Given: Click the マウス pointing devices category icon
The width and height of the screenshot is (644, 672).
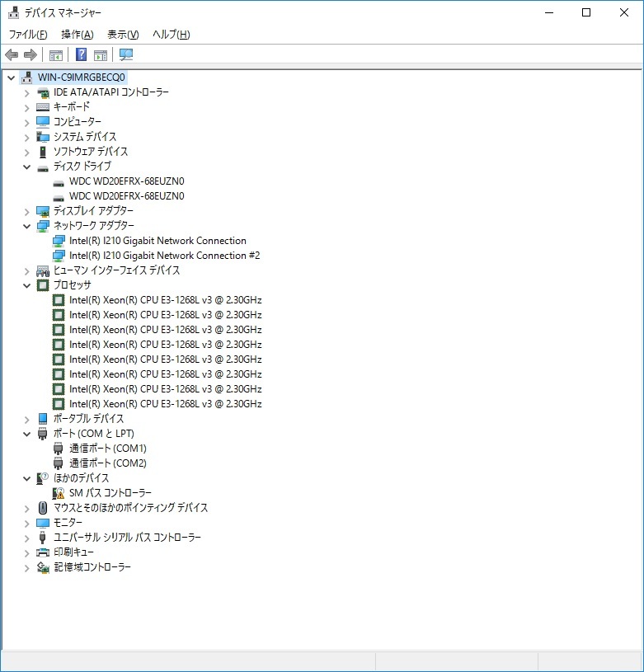Looking at the screenshot, I should (x=43, y=508).
